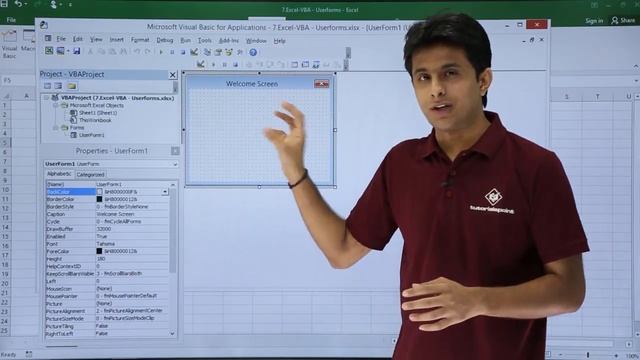Click Run play icon in second toolbar row

(x=213, y=64)
